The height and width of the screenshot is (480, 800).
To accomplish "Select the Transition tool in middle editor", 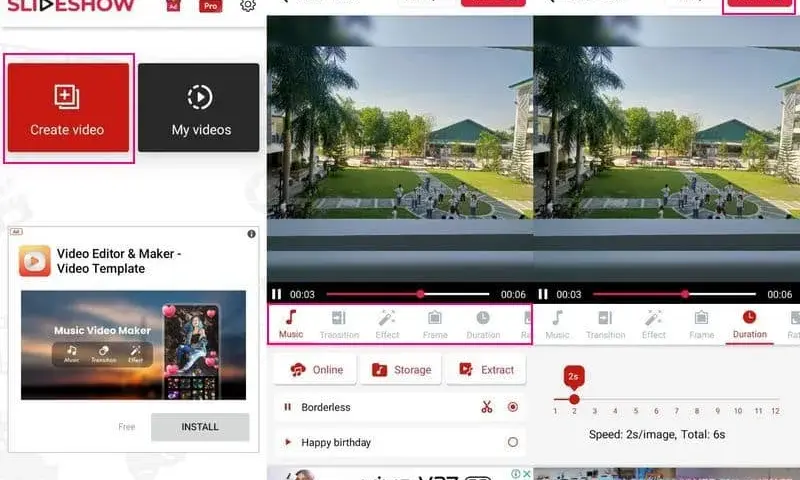I will [x=339, y=324].
